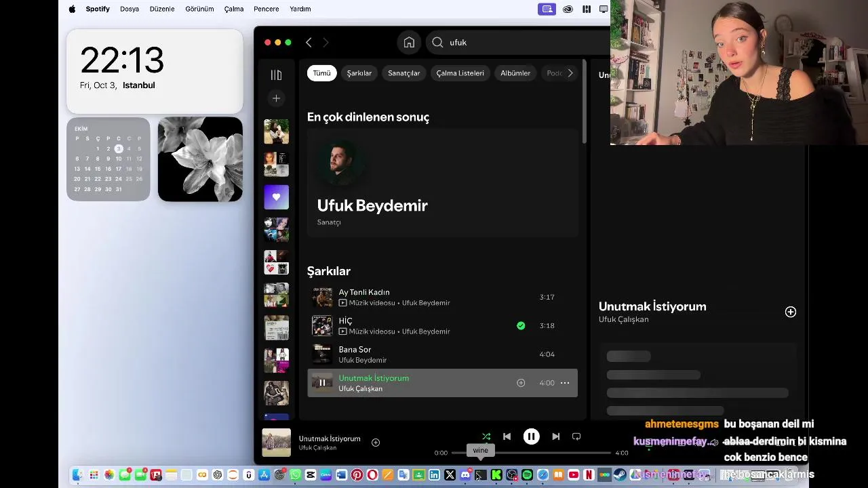
Task: Open the Çalma menu
Action: pos(234,9)
